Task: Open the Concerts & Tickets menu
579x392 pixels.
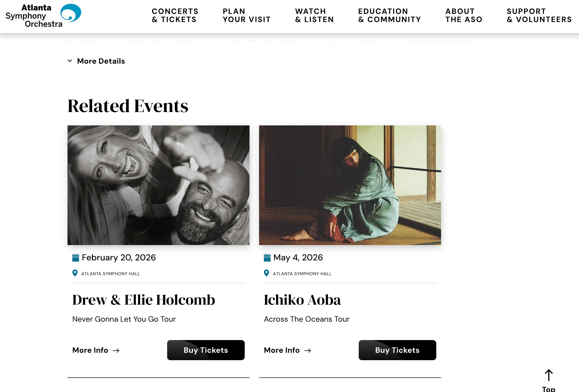Action: tap(175, 16)
